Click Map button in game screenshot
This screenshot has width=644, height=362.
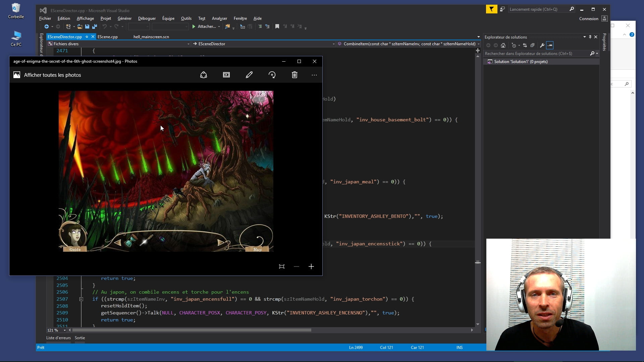(x=257, y=249)
